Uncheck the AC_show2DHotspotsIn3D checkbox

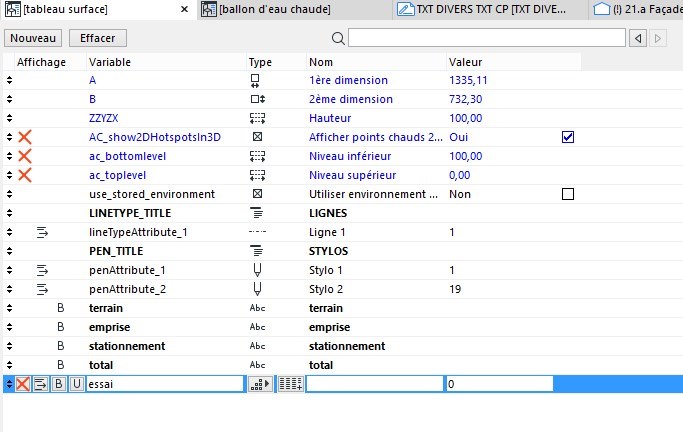568,137
